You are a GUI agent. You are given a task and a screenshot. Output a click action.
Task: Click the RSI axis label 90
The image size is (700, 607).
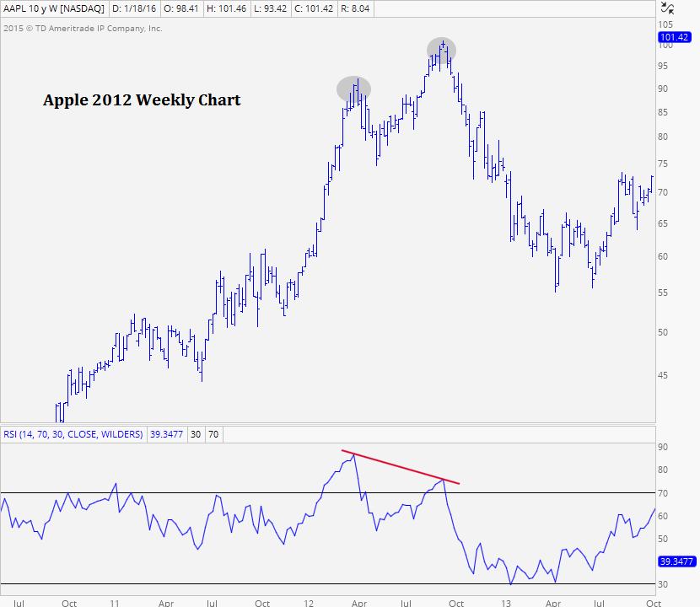click(663, 447)
